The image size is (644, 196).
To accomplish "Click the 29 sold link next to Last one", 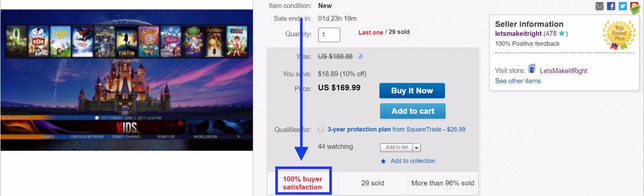I will coord(399,32).
